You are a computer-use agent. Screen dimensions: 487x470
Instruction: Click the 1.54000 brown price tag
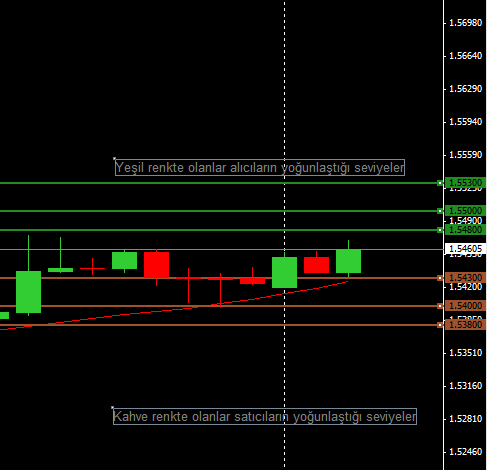tap(465, 305)
